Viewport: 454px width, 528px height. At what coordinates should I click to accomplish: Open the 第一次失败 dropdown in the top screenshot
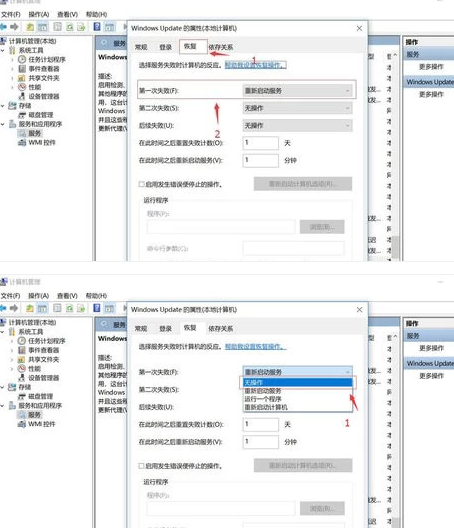[297, 90]
